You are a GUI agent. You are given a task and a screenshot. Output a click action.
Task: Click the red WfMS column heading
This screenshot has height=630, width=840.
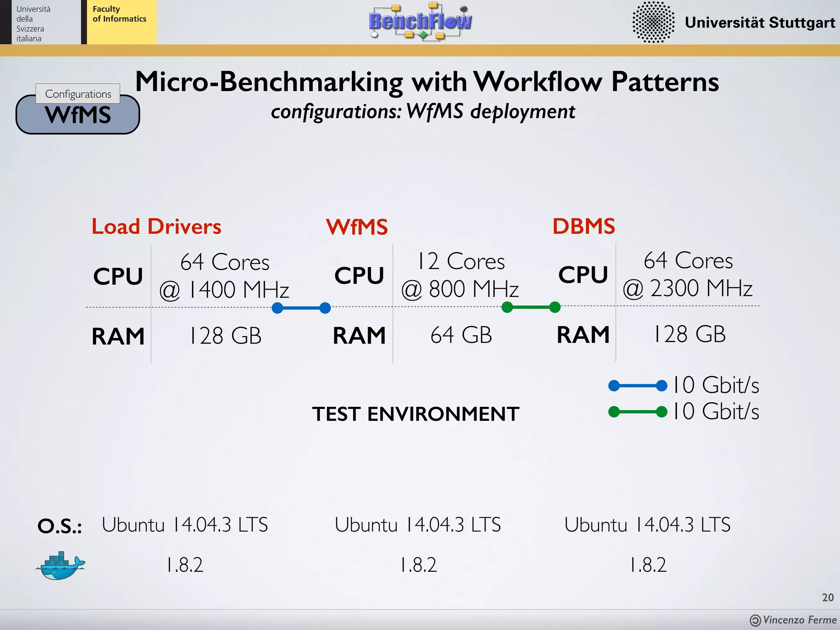(357, 227)
